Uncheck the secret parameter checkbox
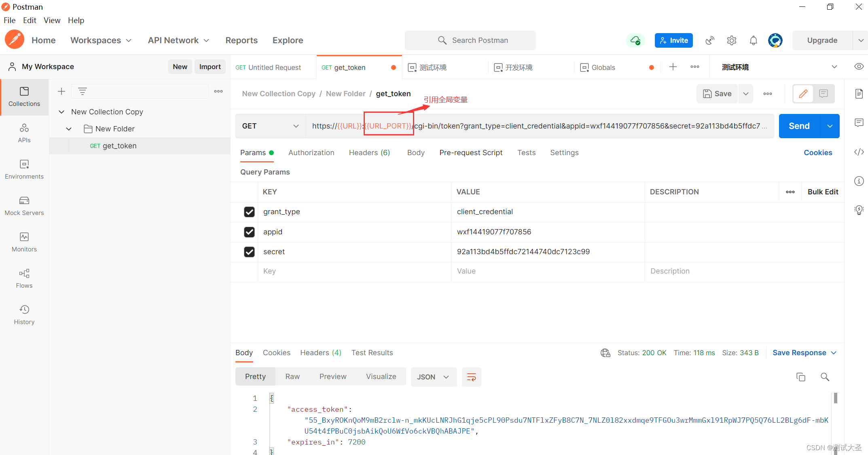Image resolution: width=868 pixels, height=455 pixels. click(x=249, y=252)
